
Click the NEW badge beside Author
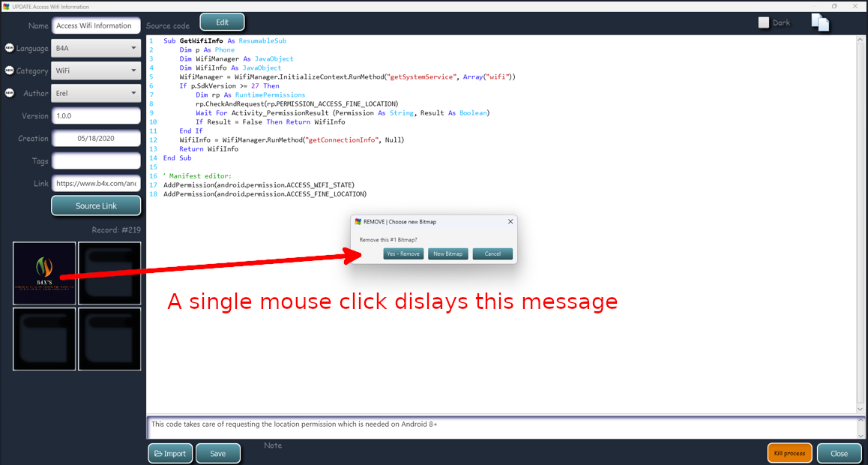(x=10, y=94)
